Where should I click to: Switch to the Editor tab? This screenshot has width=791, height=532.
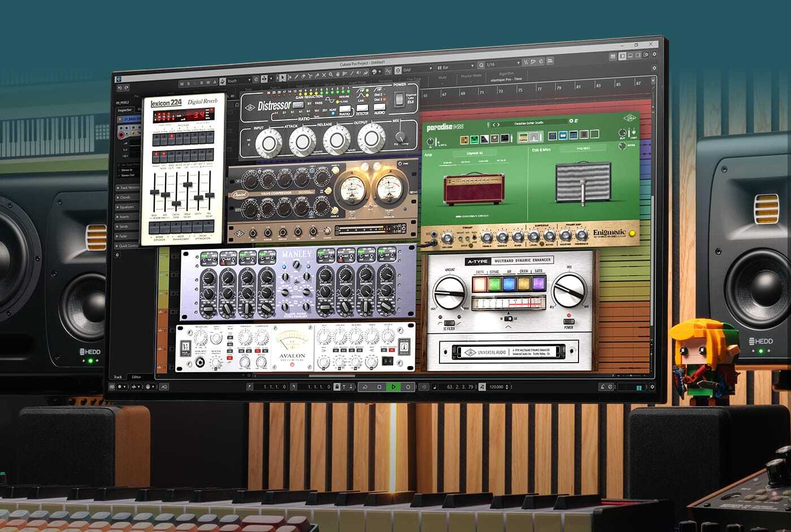[x=136, y=377]
